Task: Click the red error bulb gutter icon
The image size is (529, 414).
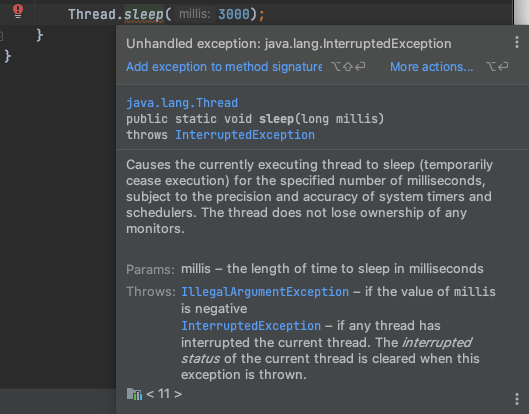Action: (18, 11)
